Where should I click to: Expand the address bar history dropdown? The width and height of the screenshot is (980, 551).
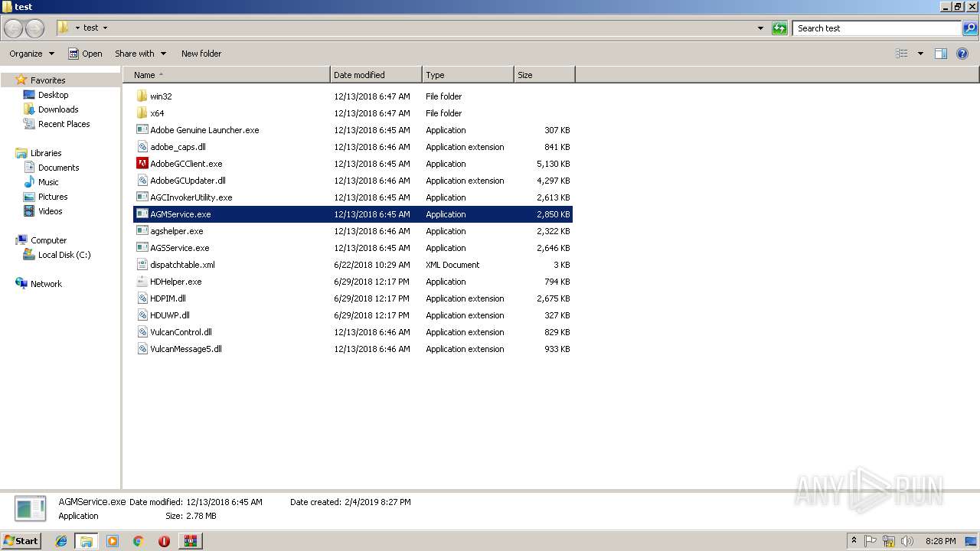point(760,28)
